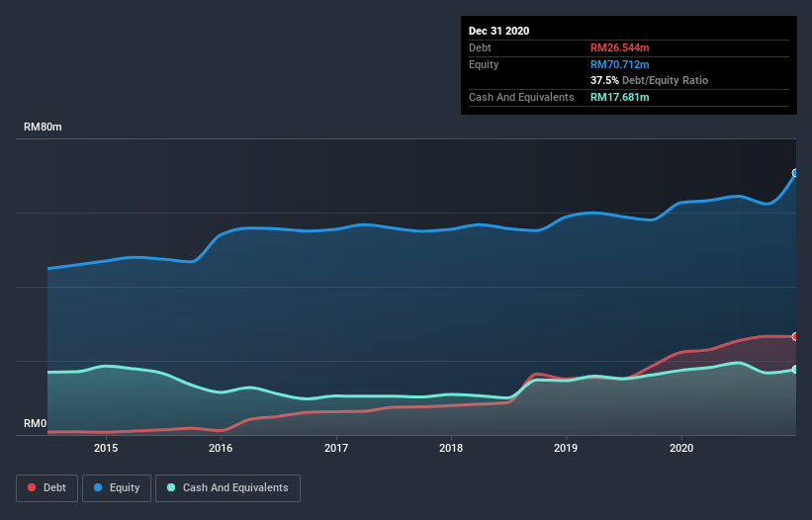Click the 2017 x-axis label
812x520 pixels.
336,448
